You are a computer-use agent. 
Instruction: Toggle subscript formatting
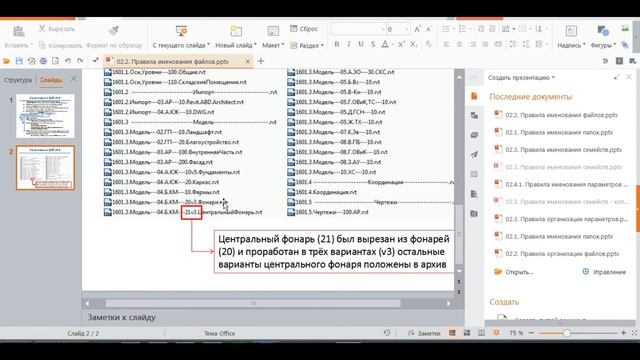coord(414,44)
